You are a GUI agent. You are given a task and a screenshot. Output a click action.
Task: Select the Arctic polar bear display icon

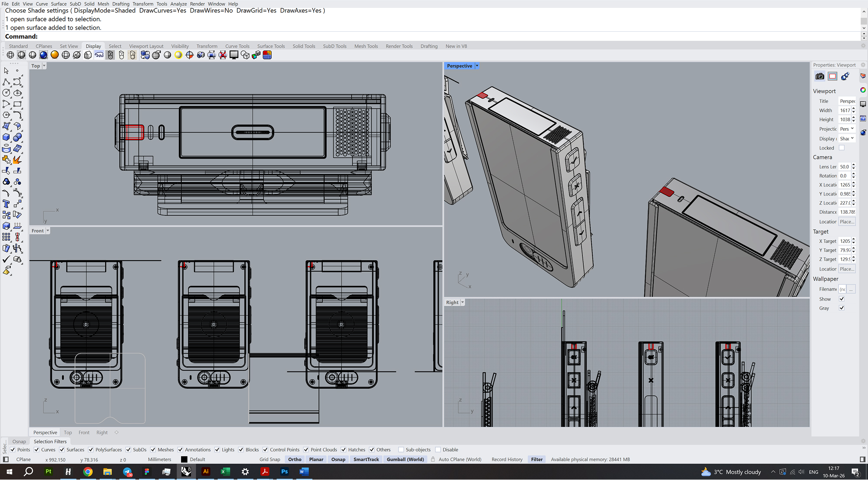99,55
